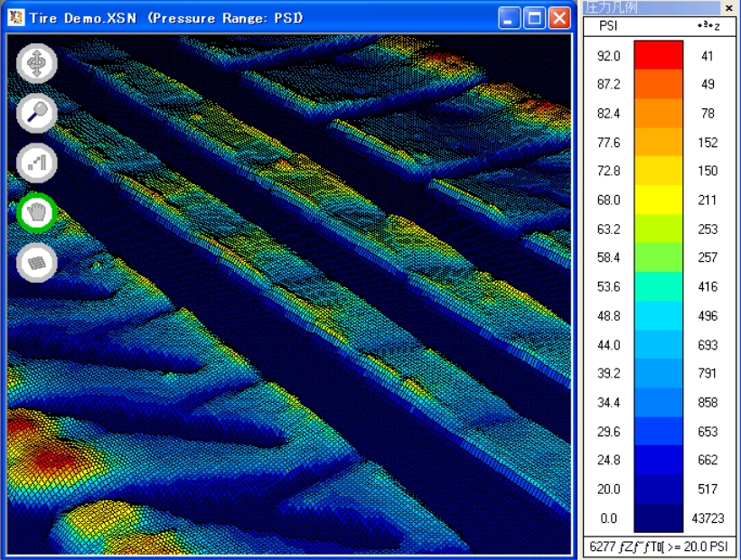
Task: Select the dark navy 0.0 PSI swatch
Action: click(x=658, y=518)
